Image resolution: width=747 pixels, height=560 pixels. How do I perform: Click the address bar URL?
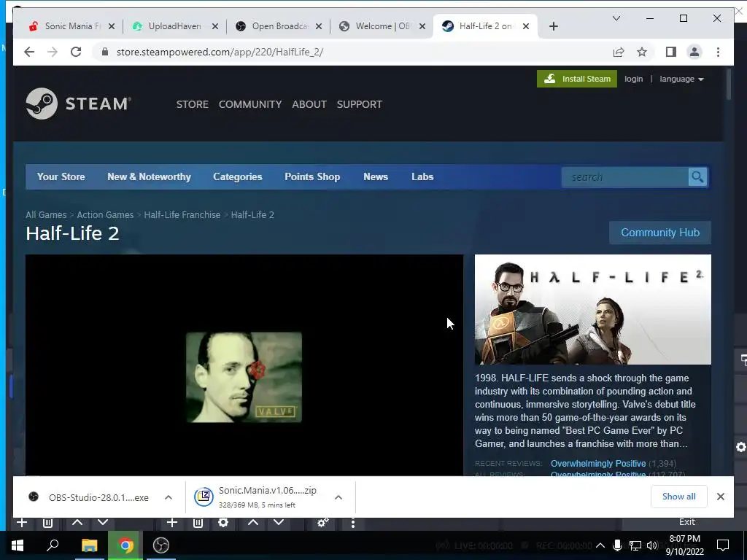tap(220, 52)
